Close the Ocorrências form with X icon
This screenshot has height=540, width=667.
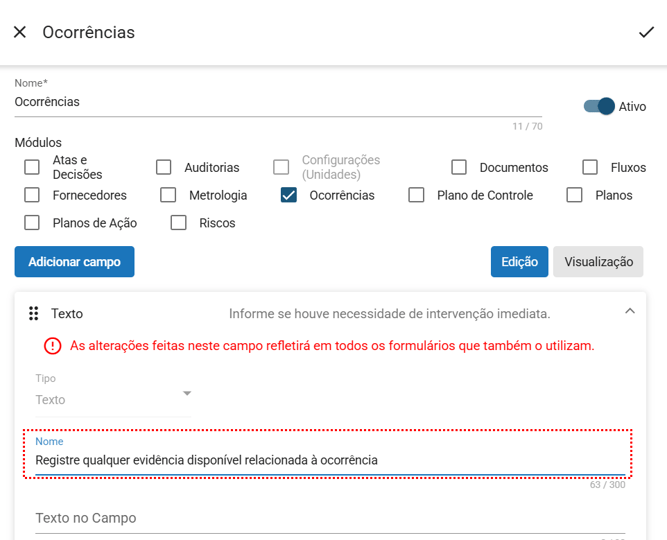pyautogui.click(x=20, y=33)
